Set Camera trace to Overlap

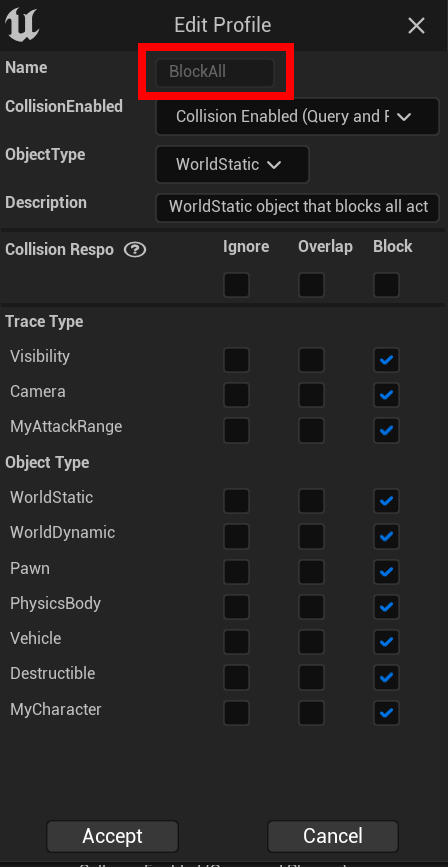tap(311, 395)
